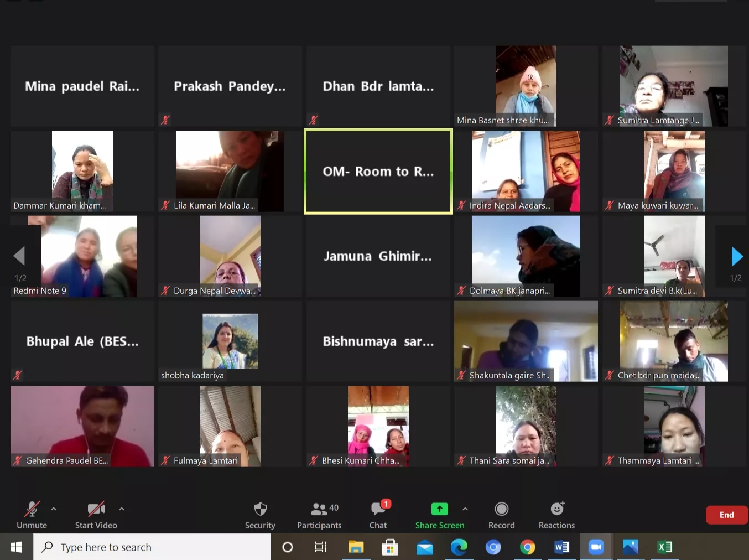The image size is (749, 560).
Task: Select Fulmaya Lamtari video tile
Action: click(230, 427)
